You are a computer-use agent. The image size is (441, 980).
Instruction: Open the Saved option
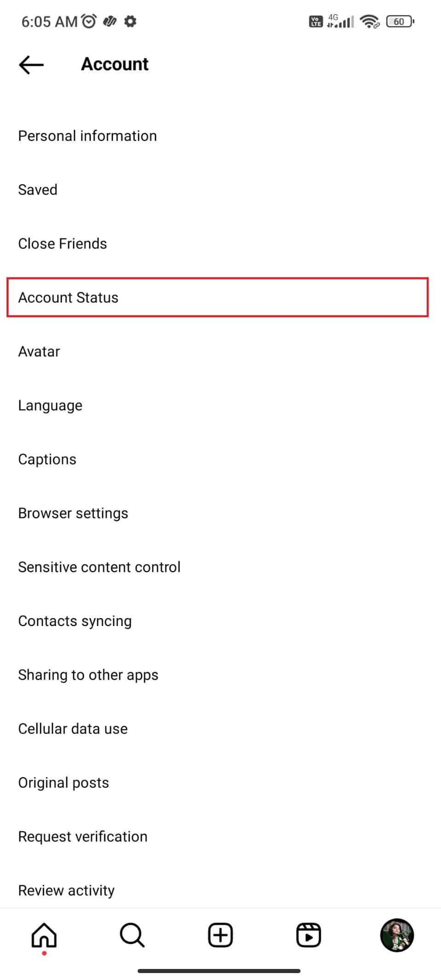(220, 190)
